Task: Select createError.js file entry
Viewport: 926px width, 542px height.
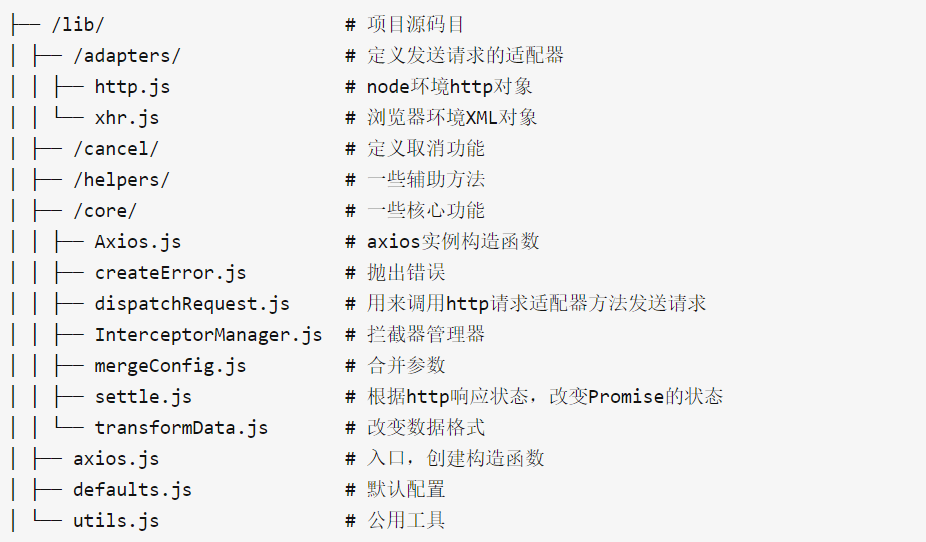Action: [170, 273]
